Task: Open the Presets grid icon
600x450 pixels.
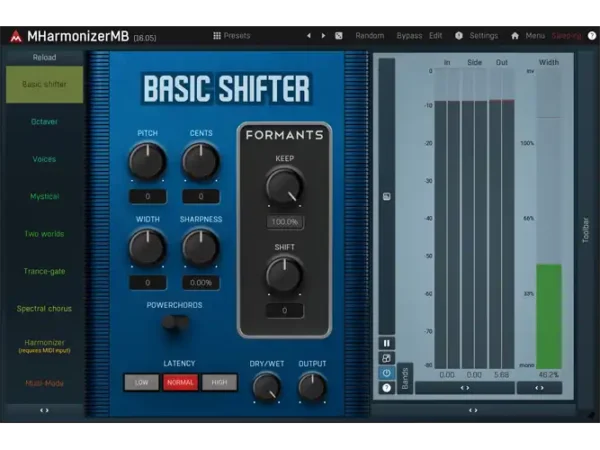Action: [217, 36]
